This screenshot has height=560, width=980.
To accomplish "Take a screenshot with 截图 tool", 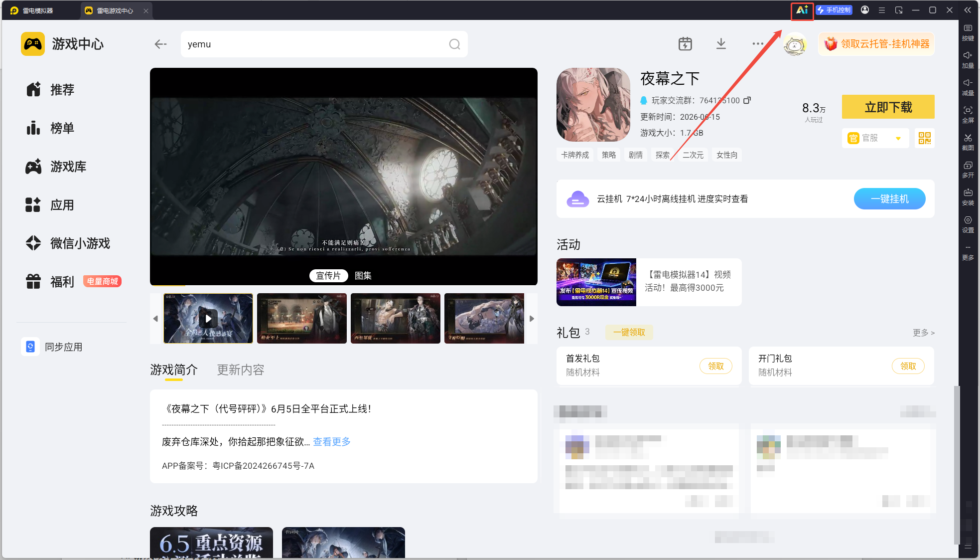I will [x=968, y=143].
